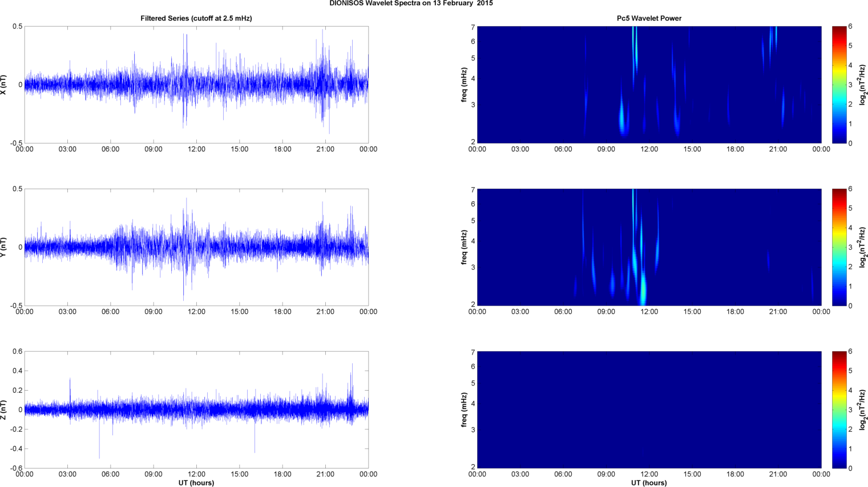Click the '0.4' tick on Z plot

click(x=18, y=371)
